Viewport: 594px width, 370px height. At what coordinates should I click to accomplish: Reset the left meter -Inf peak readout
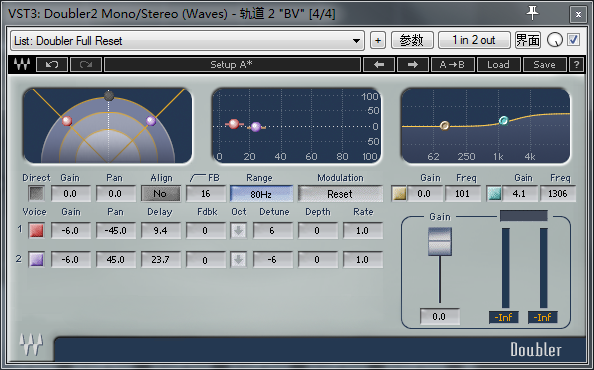click(503, 317)
